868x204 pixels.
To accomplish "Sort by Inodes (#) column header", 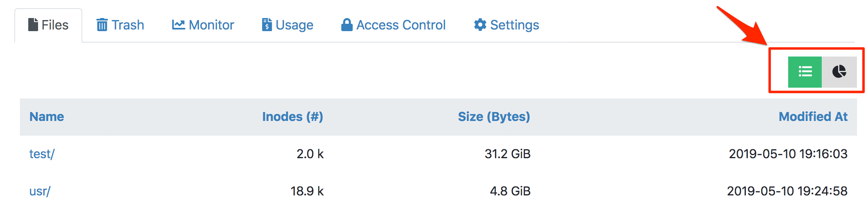I will pos(292,117).
